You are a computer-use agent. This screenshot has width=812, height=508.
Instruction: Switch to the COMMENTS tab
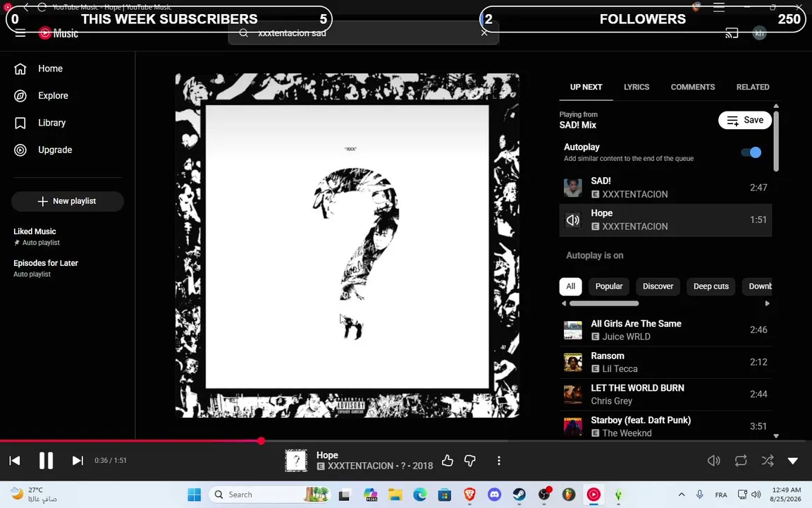click(692, 87)
